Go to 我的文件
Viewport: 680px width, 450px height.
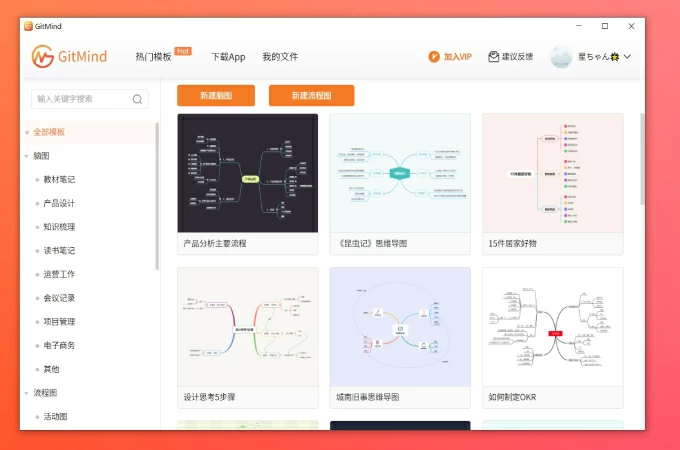click(x=280, y=57)
